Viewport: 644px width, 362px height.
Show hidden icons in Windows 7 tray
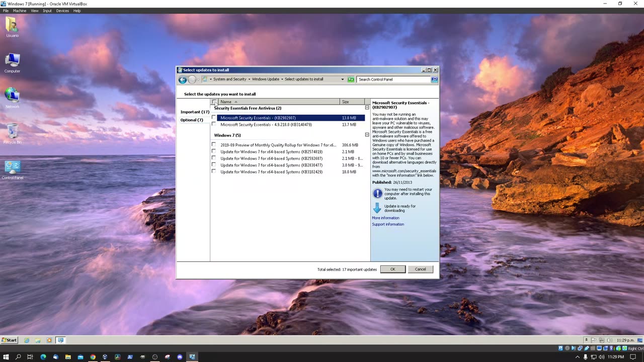pyautogui.click(x=586, y=340)
